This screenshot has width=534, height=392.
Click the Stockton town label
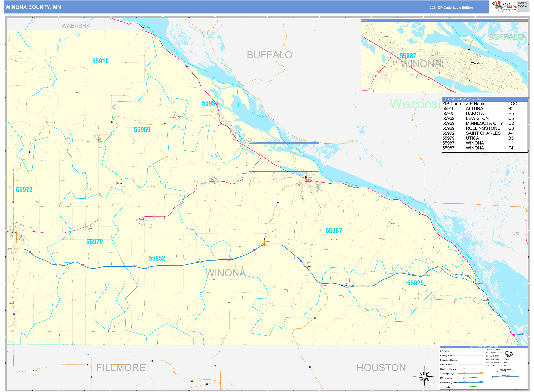point(212,181)
